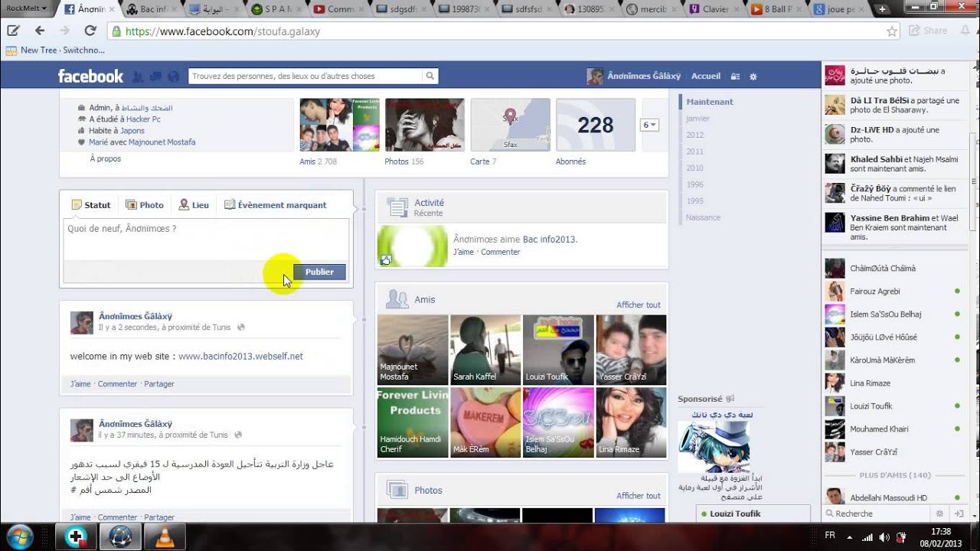Open friend requests icon in Facebook header

point(138,77)
